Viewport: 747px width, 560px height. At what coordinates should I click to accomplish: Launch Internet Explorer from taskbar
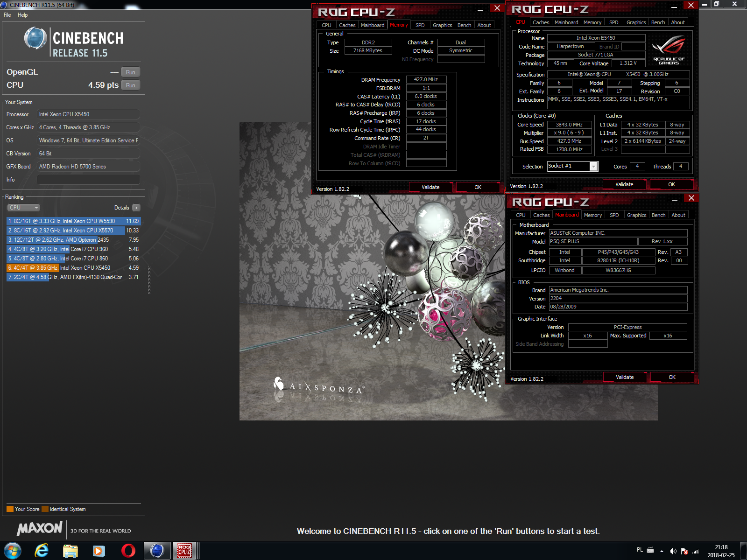(42, 551)
